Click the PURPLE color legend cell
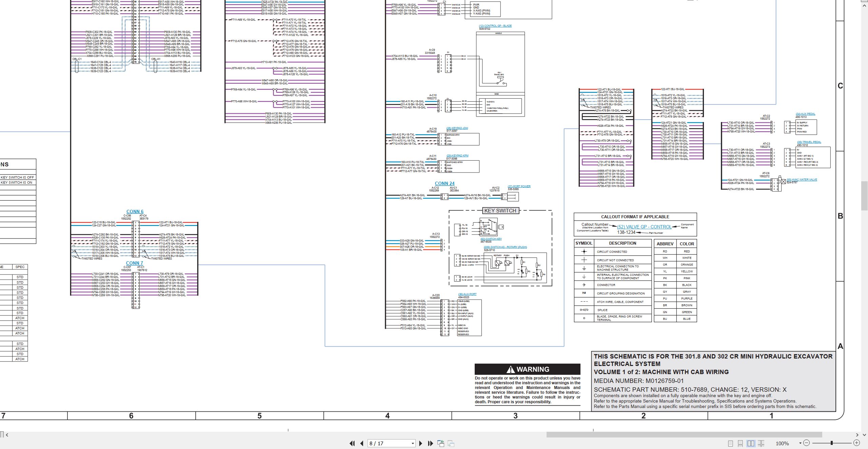The width and height of the screenshot is (868, 449). click(x=687, y=299)
